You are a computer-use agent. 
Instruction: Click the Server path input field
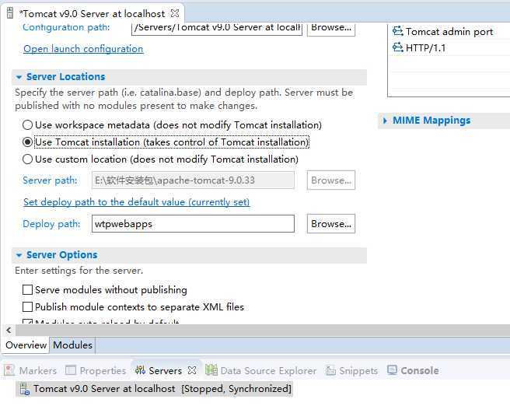194,180
